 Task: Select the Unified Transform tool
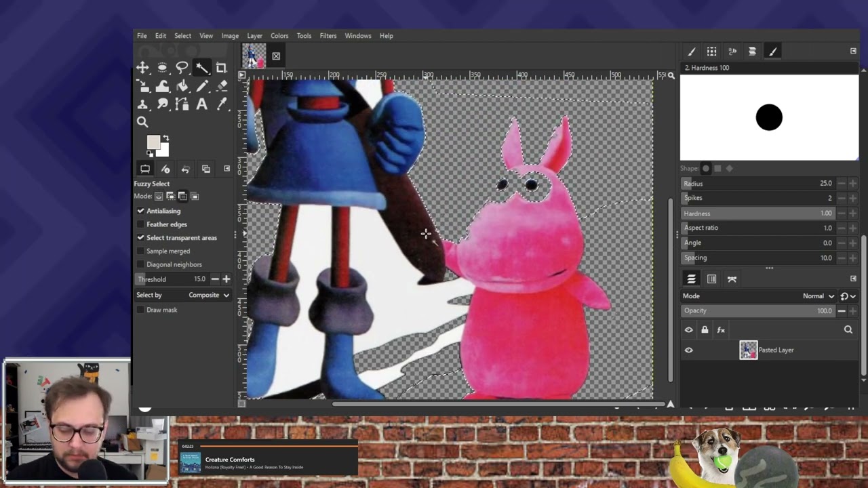142,86
